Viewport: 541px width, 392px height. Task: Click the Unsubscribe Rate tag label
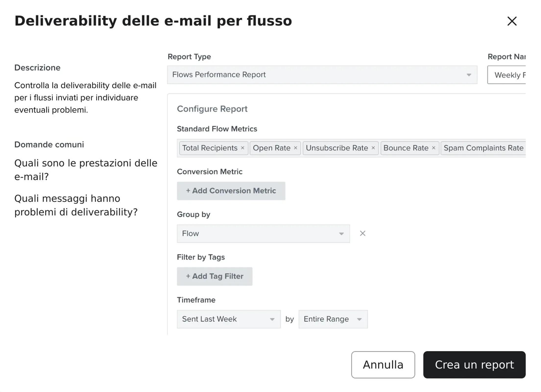337,148
